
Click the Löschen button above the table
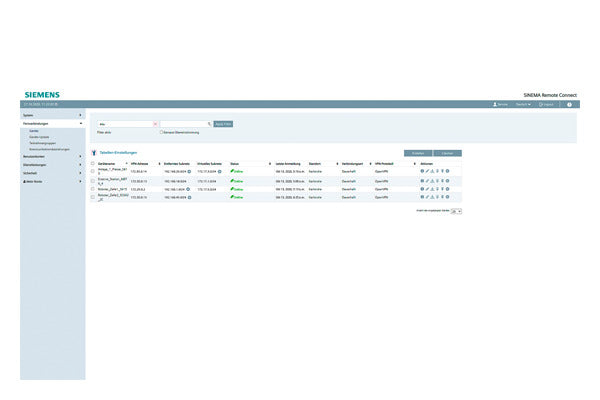pyautogui.click(x=447, y=152)
